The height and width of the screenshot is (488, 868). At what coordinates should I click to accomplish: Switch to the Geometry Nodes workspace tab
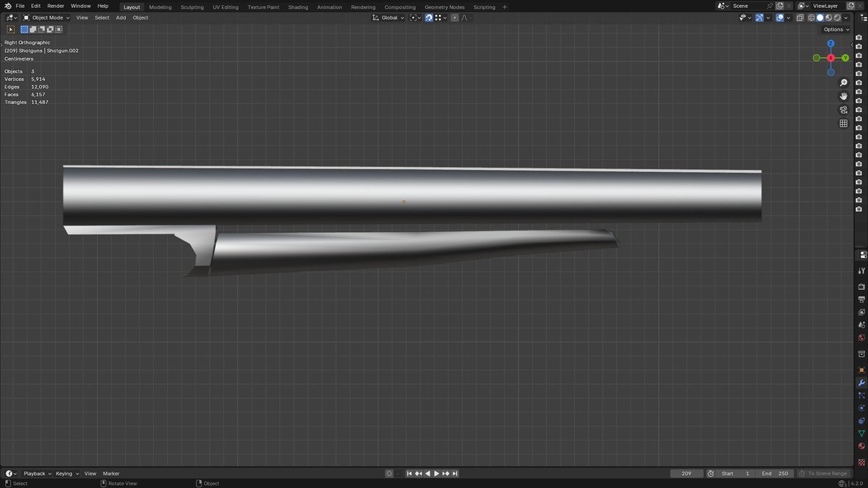pyautogui.click(x=445, y=7)
